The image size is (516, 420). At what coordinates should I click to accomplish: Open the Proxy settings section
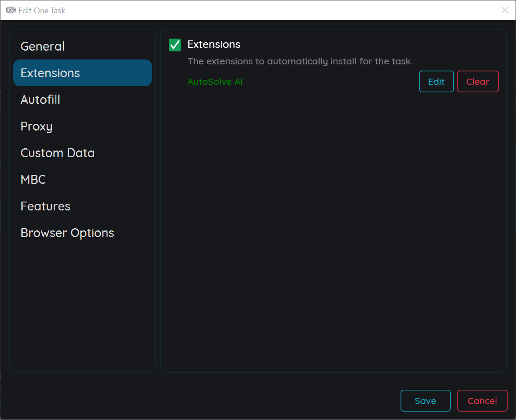coord(36,126)
